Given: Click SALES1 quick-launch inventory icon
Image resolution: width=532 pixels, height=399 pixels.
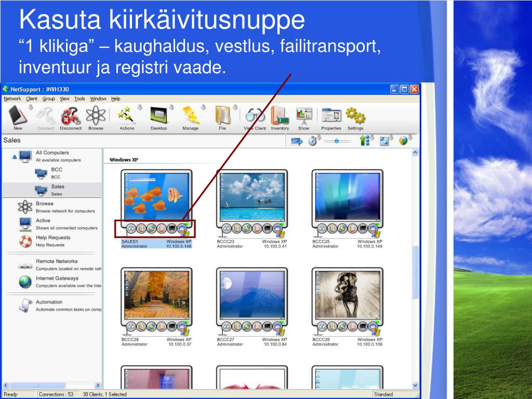Looking at the screenshot, I should tap(162, 229).
